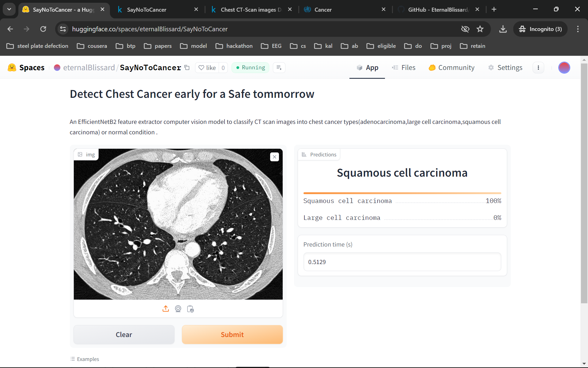
Task: Open the eternalBlissard profile link
Action: pyautogui.click(x=89, y=67)
